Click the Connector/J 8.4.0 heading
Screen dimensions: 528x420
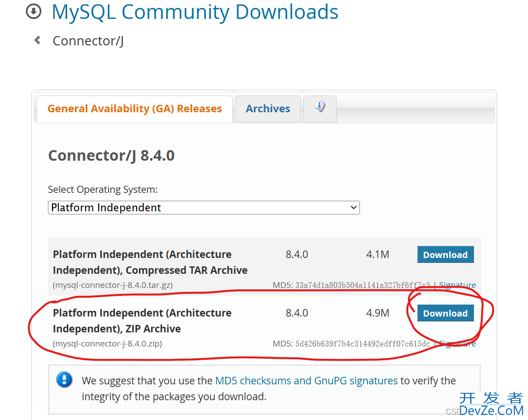tap(111, 155)
